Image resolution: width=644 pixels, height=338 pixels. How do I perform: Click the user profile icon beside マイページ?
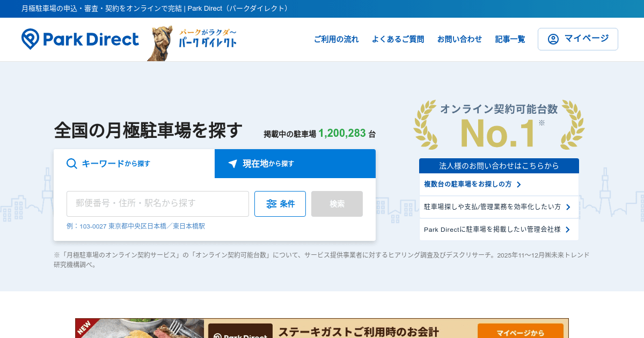[553, 39]
